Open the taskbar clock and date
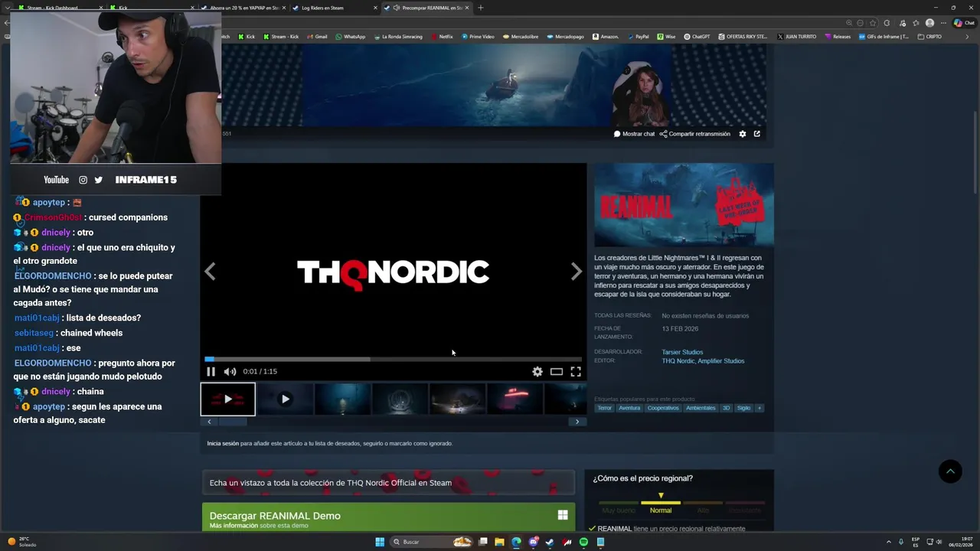This screenshot has height=551, width=980. 961,542
